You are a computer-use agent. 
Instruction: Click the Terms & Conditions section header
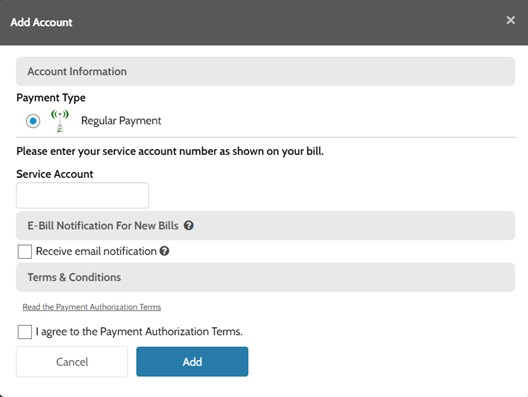pyautogui.click(x=265, y=277)
